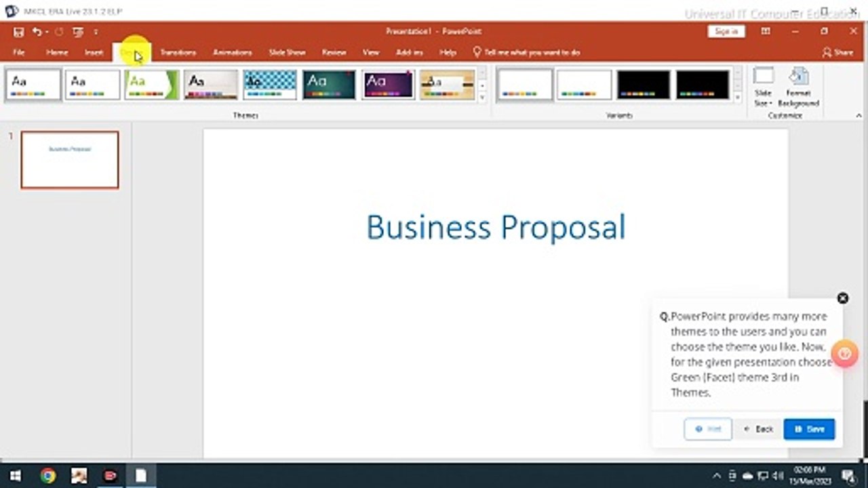Switch to the Transitions tab
Screen dimensions: 868x488
[178, 52]
